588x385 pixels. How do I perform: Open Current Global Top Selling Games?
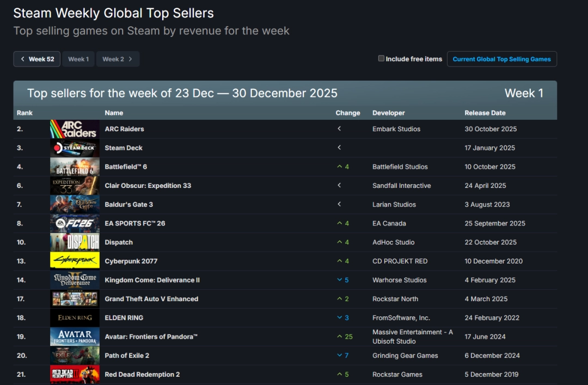pos(501,59)
